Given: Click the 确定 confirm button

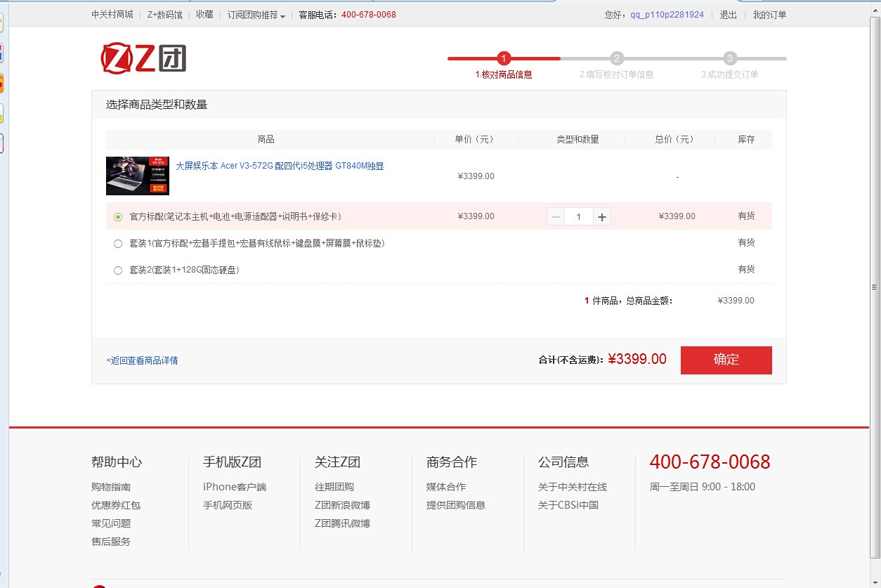Looking at the screenshot, I should pyautogui.click(x=726, y=360).
